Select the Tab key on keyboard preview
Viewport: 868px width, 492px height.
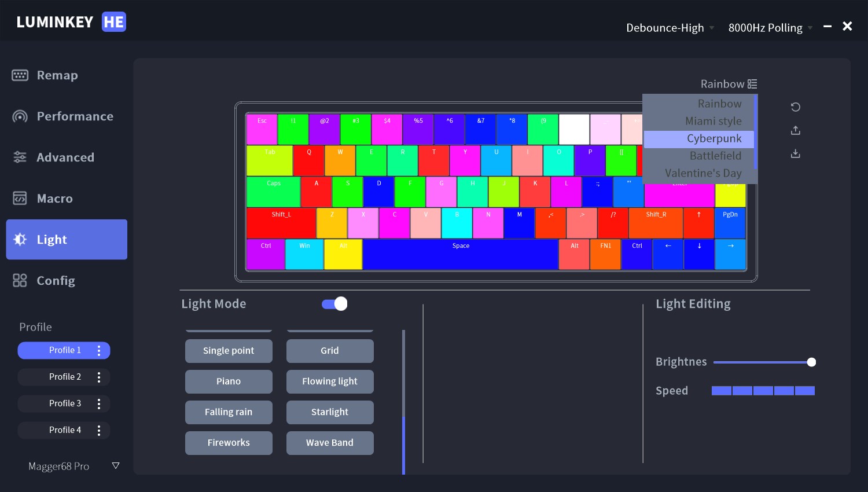pos(270,160)
